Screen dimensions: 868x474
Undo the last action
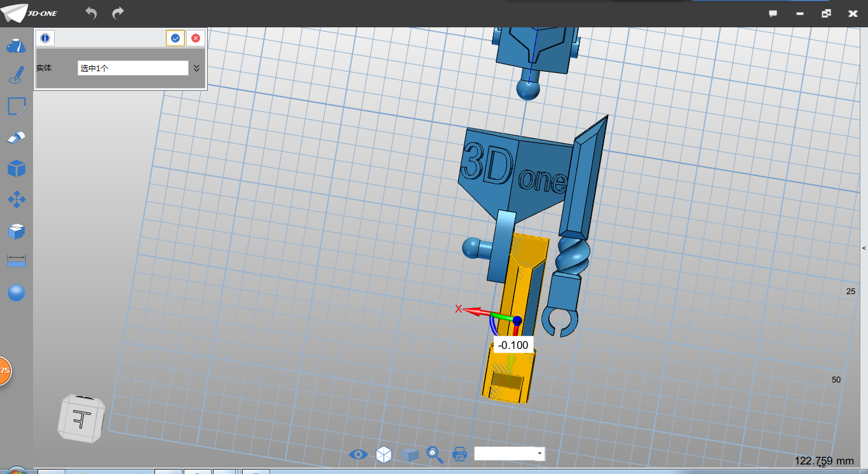click(x=91, y=13)
